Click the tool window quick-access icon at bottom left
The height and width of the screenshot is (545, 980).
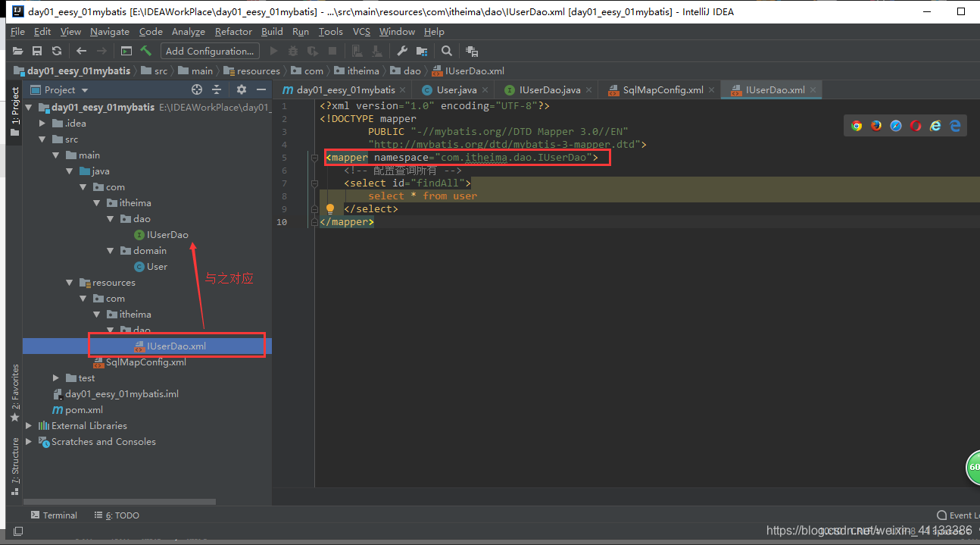click(18, 531)
